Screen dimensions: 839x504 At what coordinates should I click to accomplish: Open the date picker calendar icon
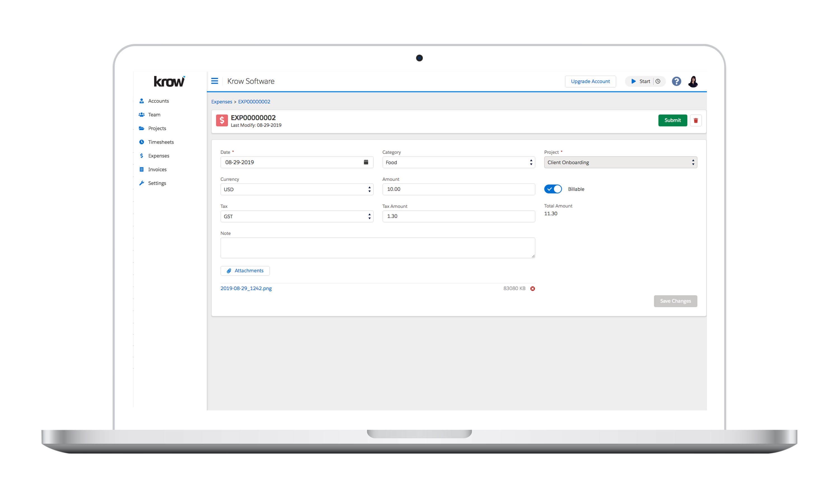coord(366,162)
